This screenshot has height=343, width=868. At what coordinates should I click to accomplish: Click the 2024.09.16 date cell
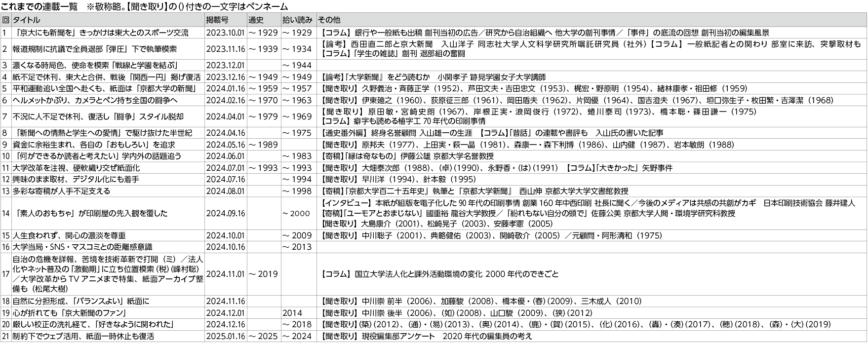[225, 214]
